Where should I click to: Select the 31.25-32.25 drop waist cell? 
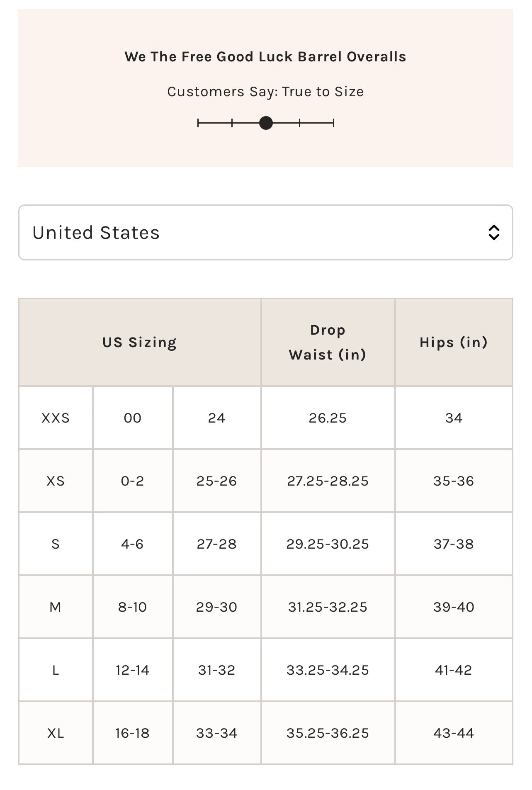click(x=328, y=607)
